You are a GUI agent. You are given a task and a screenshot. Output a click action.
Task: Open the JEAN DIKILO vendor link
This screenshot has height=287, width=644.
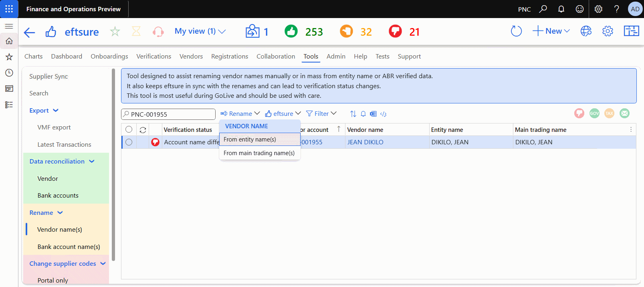pos(365,142)
